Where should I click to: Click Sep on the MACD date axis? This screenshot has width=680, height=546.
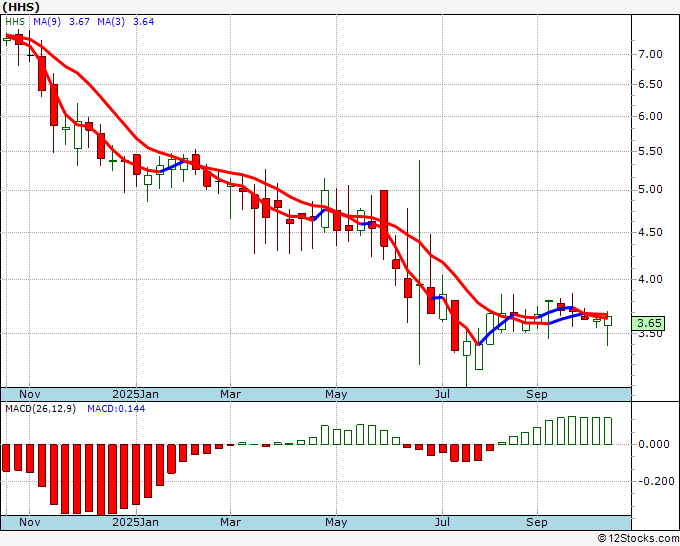pyautogui.click(x=537, y=522)
